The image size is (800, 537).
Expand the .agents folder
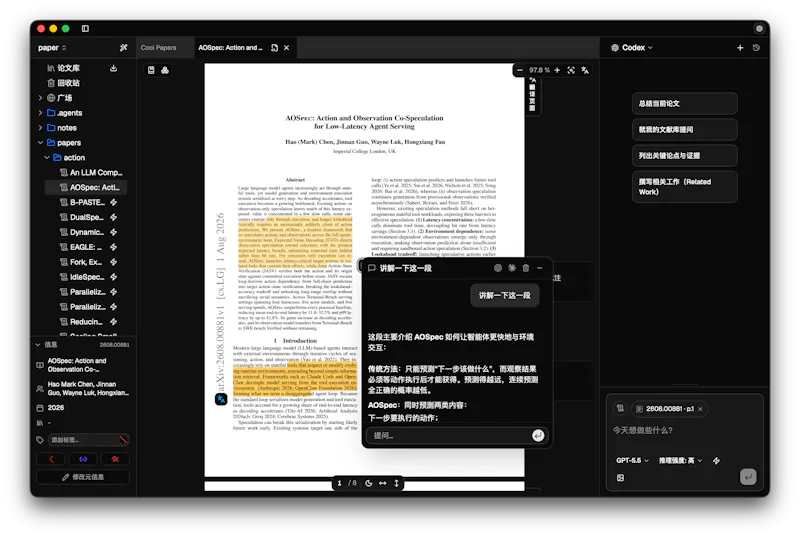pos(40,113)
